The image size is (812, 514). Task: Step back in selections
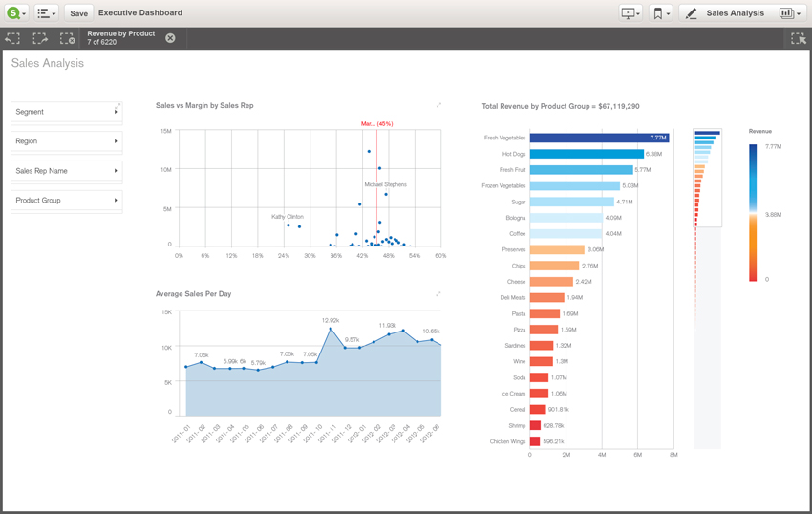coord(13,38)
